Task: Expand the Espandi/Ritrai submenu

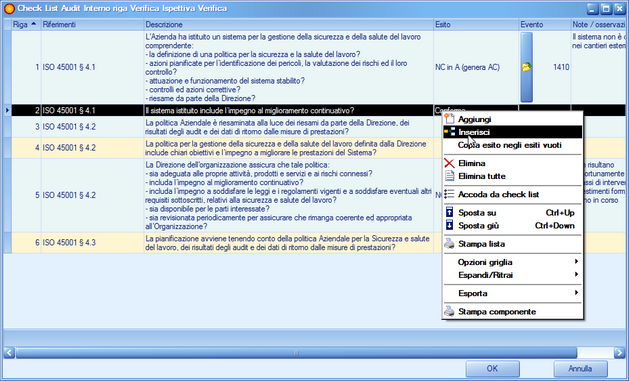Action: pos(513,275)
